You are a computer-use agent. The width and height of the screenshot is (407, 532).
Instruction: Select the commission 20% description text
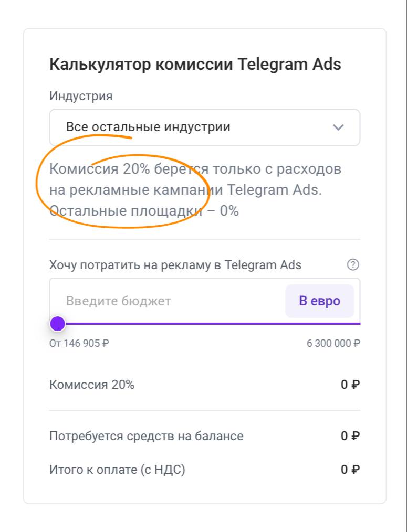click(195, 179)
